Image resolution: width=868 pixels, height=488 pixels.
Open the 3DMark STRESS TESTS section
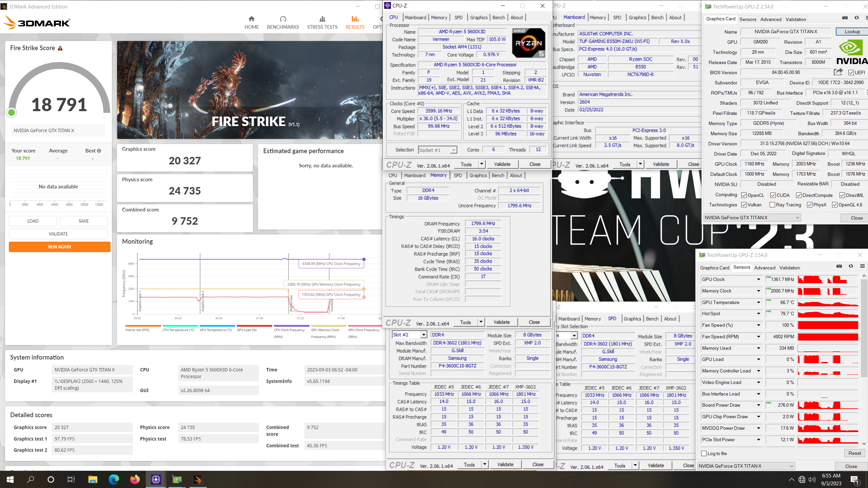point(322,23)
